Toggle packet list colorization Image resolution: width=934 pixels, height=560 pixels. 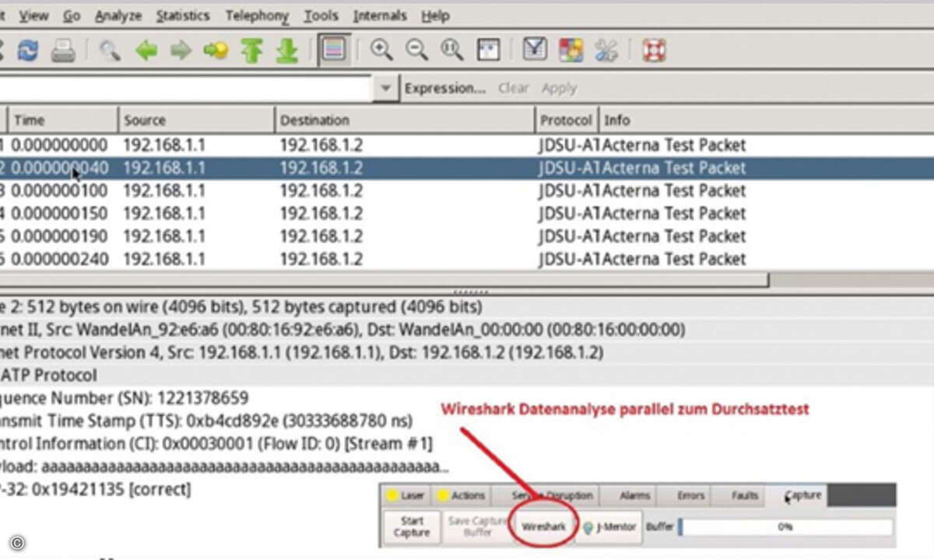pyautogui.click(x=335, y=51)
